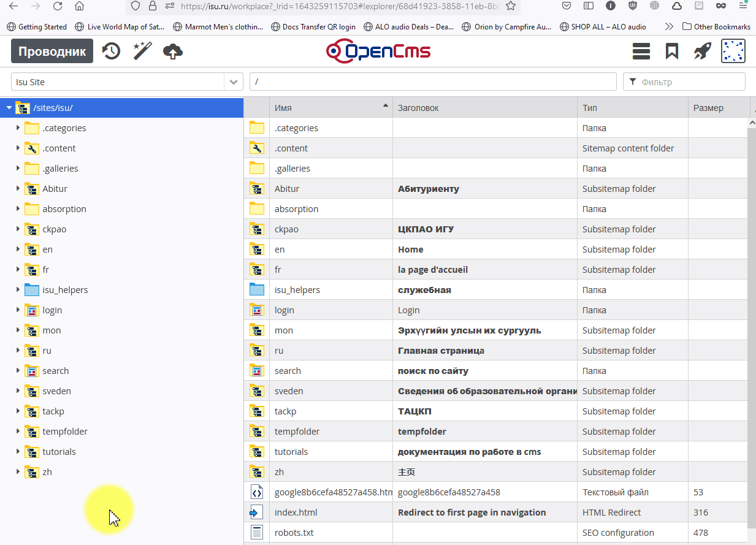
Task: Open the hamburger menu icon
Action: [641, 51]
